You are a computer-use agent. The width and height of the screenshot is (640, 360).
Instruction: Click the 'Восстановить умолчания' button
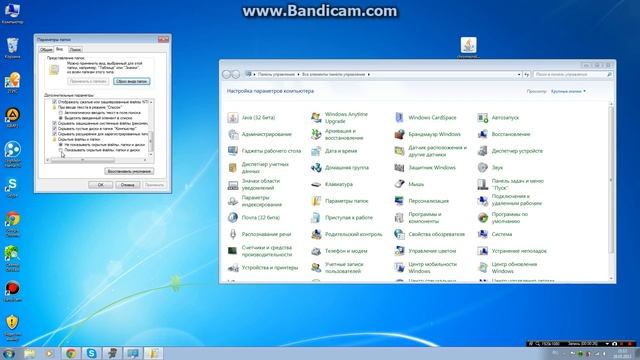point(129,171)
